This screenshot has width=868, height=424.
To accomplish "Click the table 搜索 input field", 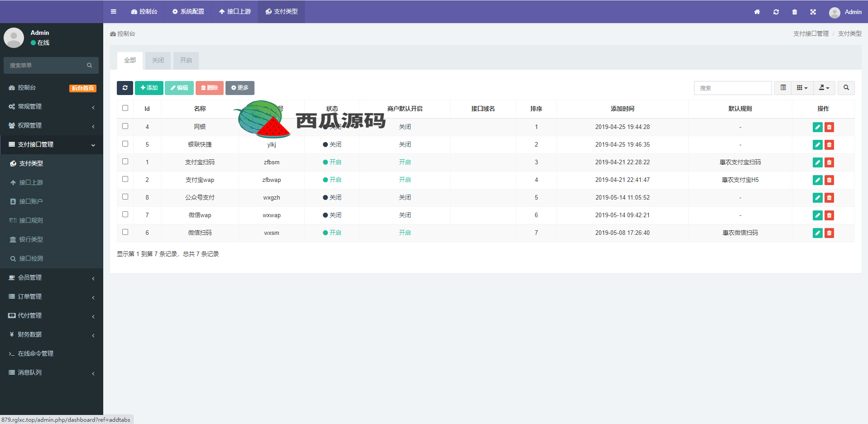I will pos(732,88).
